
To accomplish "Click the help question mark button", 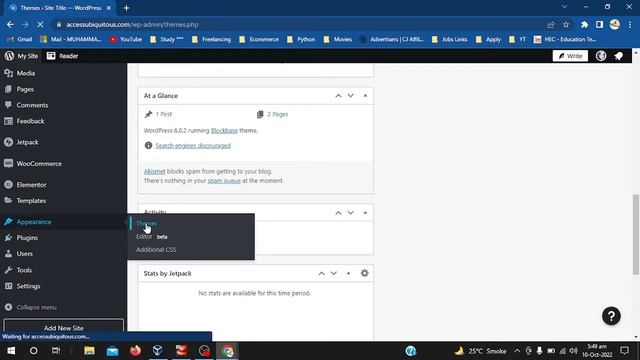I will coord(611,316).
